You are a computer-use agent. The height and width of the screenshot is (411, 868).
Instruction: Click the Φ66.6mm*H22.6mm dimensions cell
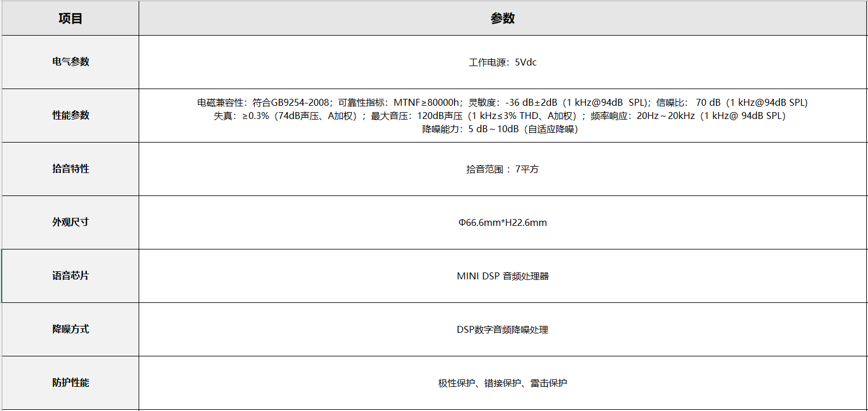pos(502,222)
